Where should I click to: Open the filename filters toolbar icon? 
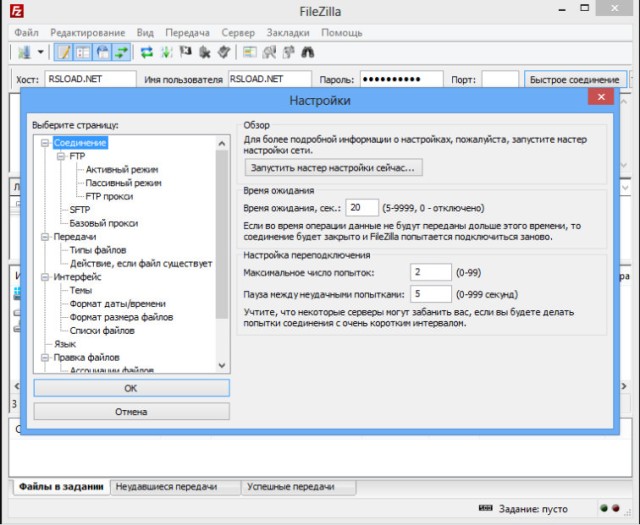click(250, 51)
